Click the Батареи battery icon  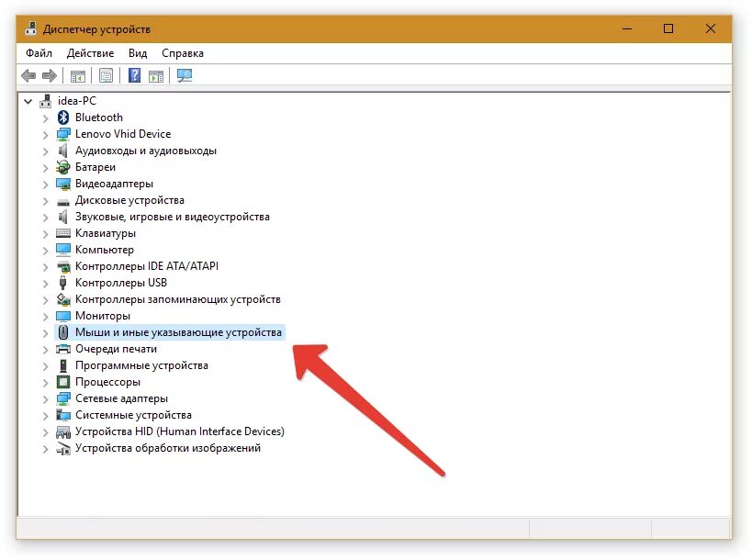click(x=62, y=167)
